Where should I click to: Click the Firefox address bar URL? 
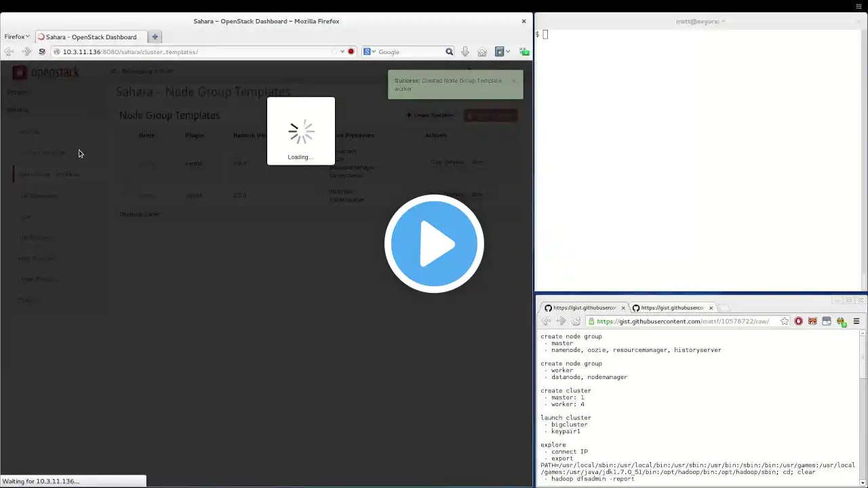pos(130,52)
